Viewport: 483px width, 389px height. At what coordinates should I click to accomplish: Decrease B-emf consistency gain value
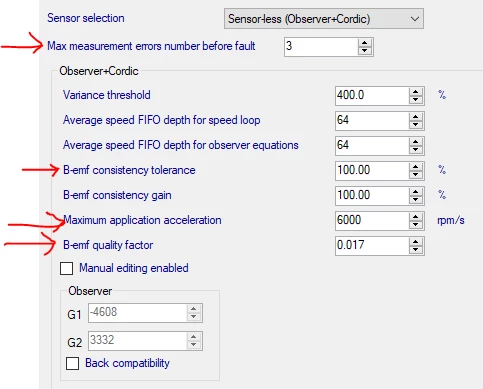coord(416,200)
